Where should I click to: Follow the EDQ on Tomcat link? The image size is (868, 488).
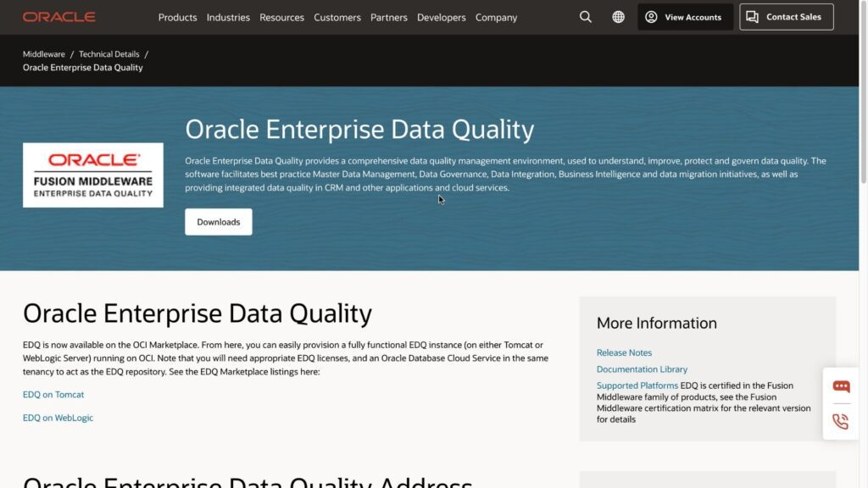(x=53, y=394)
